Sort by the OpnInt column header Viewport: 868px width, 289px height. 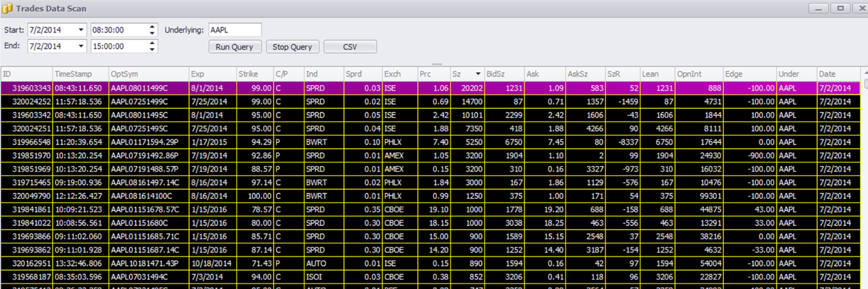coord(699,74)
